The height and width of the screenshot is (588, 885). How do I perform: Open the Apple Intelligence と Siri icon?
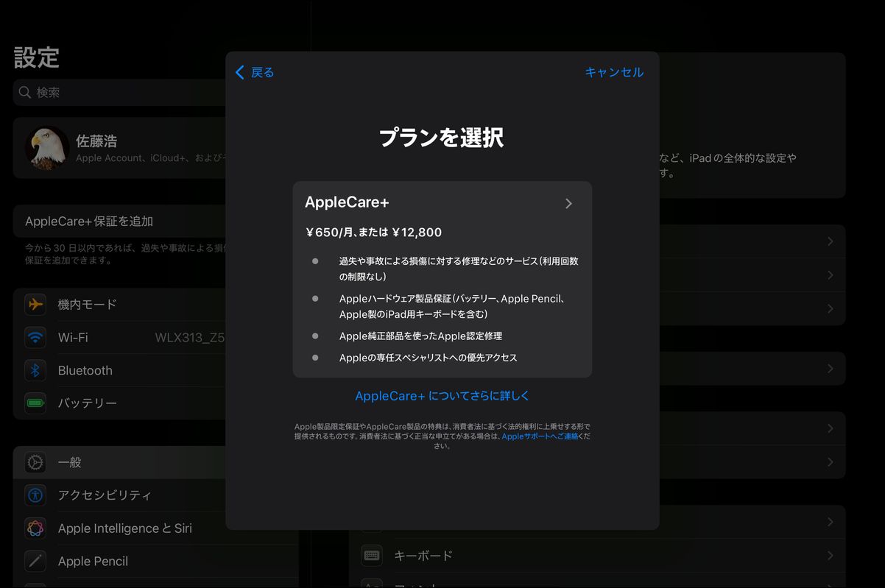point(35,528)
